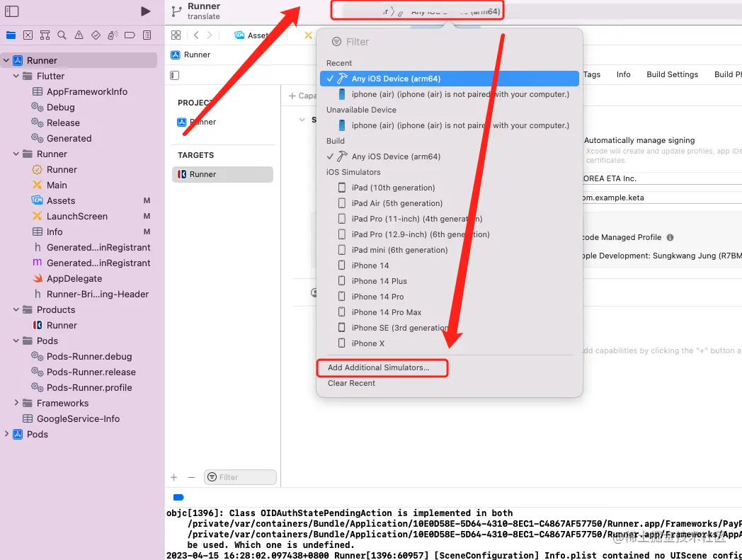Image resolution: width=742 pixels, height=560 pixels.
Task: Add a new target with plus
Action: click(174, 477)
